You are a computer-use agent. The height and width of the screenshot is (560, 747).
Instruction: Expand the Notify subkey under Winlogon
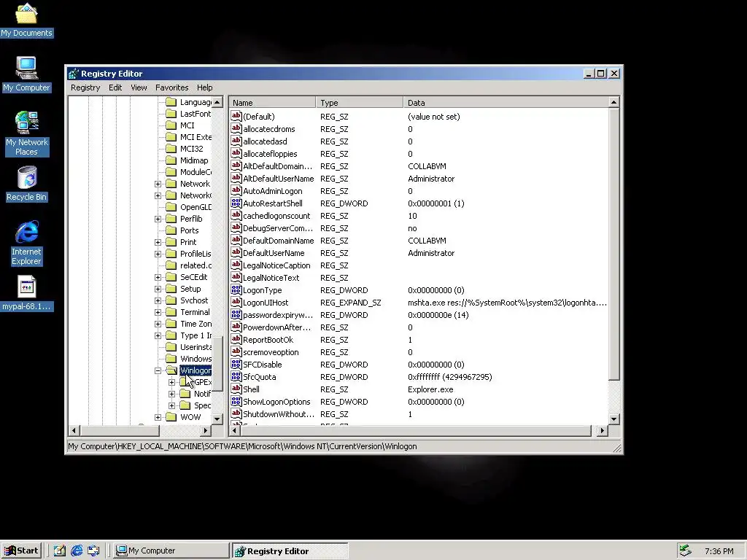(x=172, y=394)
